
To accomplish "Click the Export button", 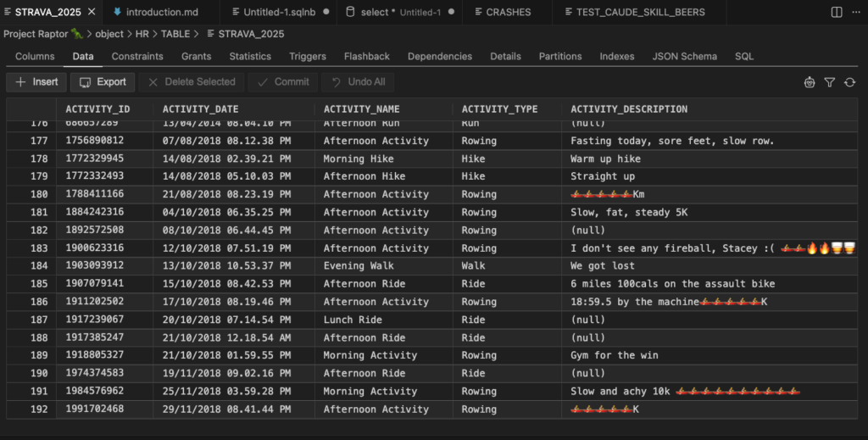I will (103, 82).
